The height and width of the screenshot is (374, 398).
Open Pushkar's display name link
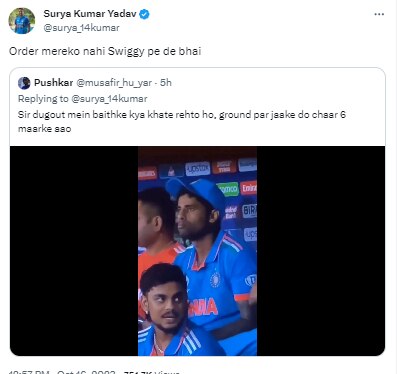point(54,83)
